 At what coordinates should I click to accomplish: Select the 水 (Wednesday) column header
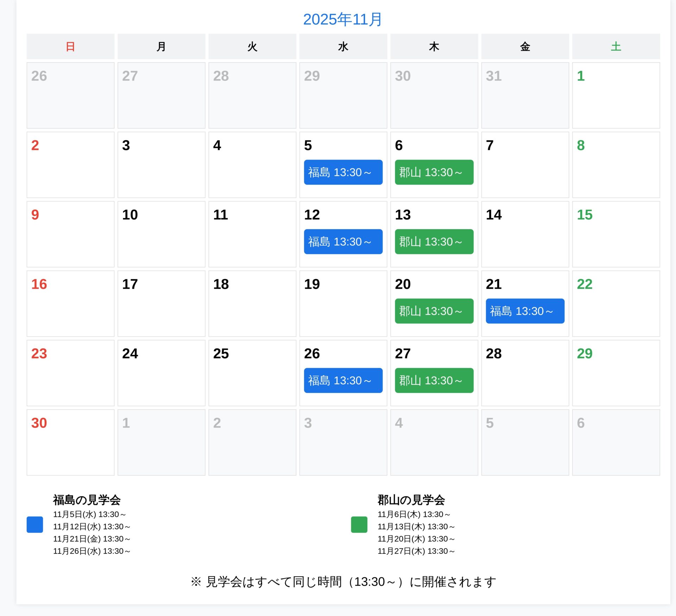click(343, 46)
